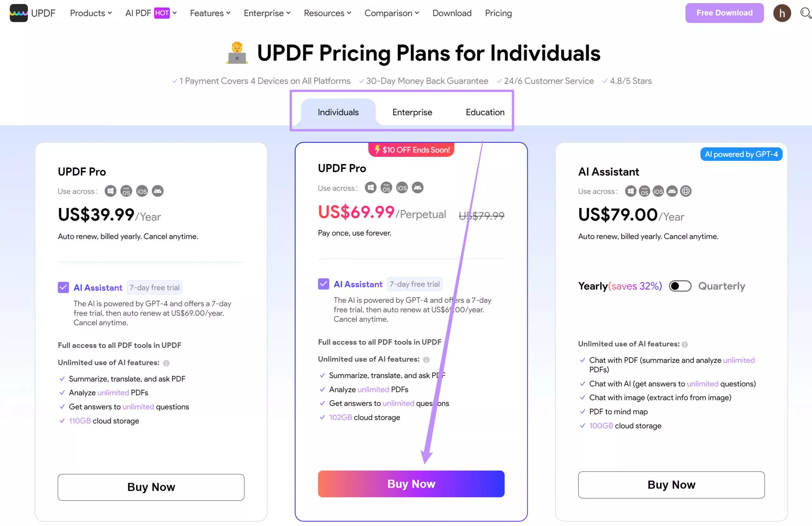Viewport: 812px width, 526px height.
Task: Open the user profile avatar
Action: click(x=782, y=13)
